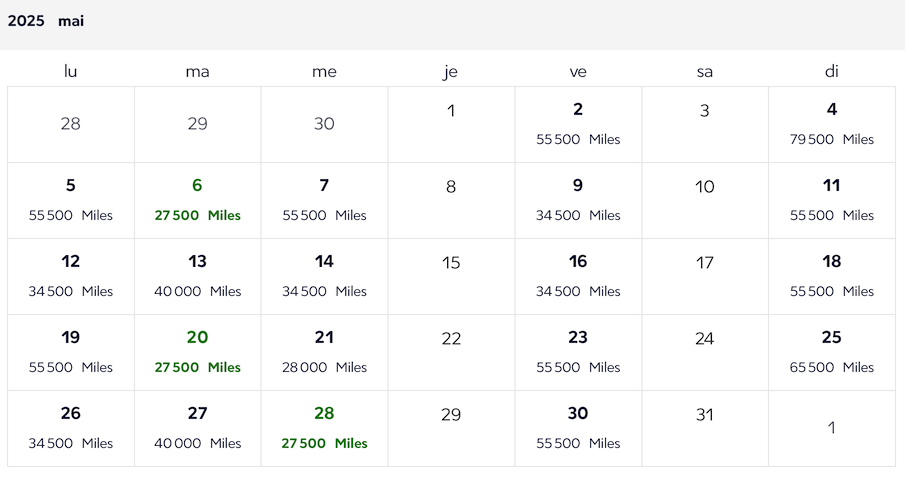Viewport: 905px width, 477px height.
Task: Select May 2 at 55 500 Miles
Action: [578, 124]
